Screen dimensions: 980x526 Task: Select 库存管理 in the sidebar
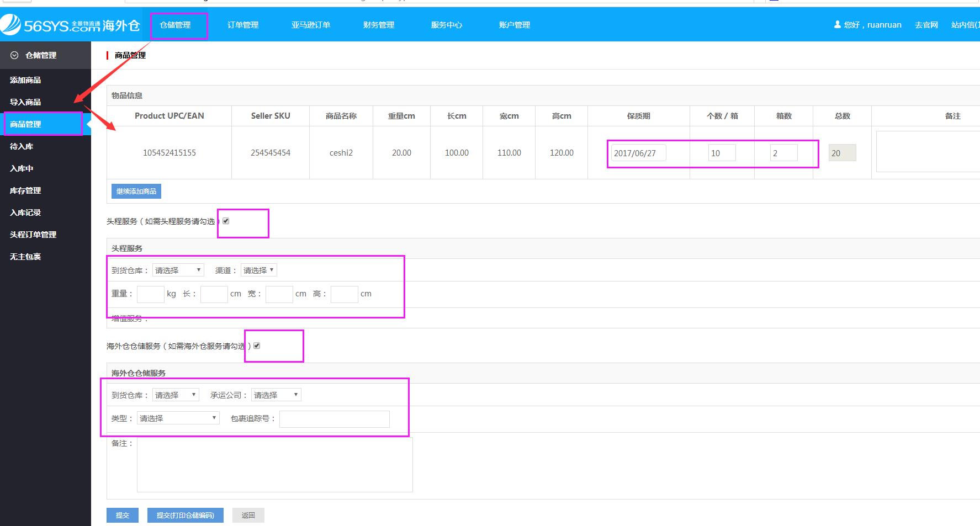25,190
